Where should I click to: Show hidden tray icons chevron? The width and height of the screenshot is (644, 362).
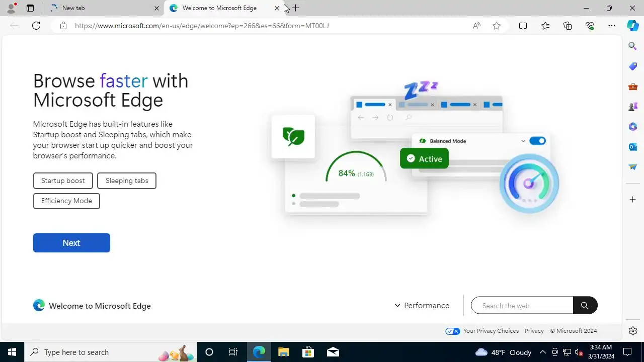tap(543, 352)
